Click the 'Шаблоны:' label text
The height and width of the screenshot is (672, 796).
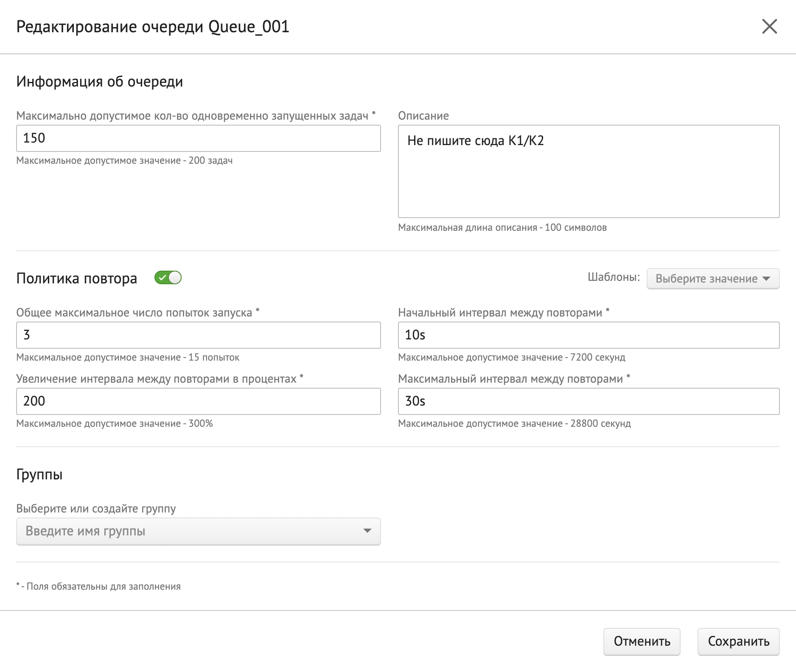click(613, 277)
